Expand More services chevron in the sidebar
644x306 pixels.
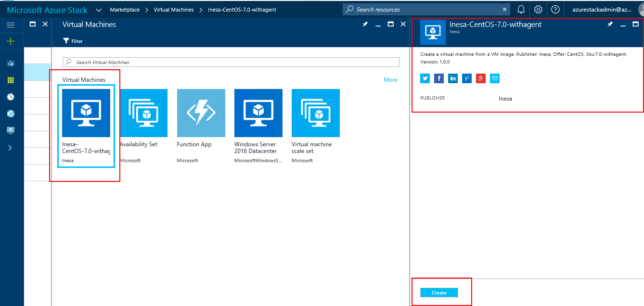coord(10,148)
